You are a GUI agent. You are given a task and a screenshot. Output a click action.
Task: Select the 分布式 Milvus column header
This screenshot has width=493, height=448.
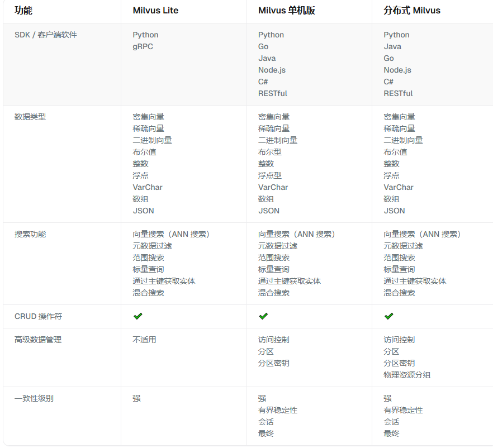(x=412, y=11)
